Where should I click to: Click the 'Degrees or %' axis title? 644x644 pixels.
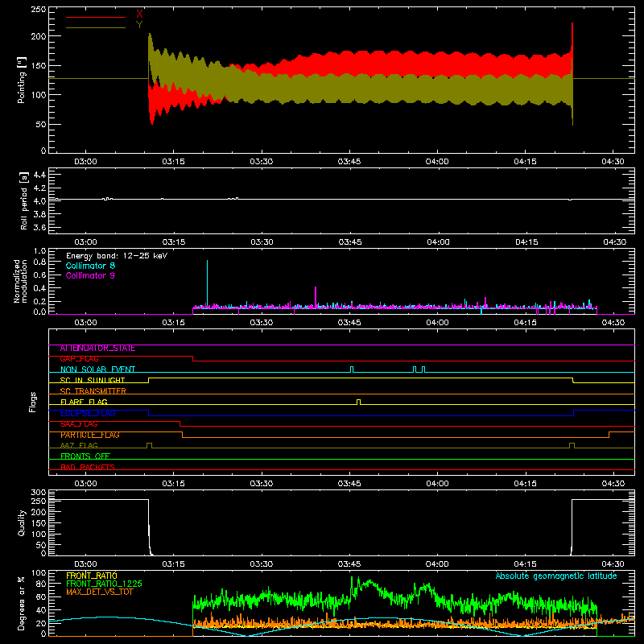pos(22,603)
